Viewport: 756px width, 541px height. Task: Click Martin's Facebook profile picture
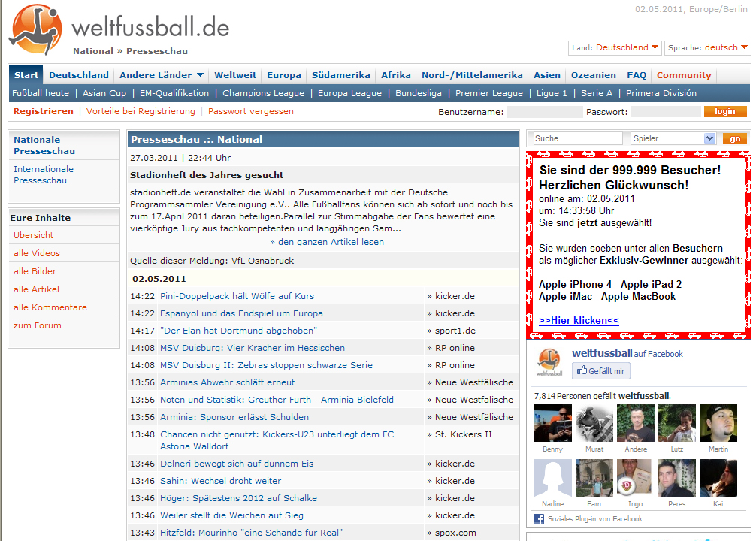pos(718,423)
